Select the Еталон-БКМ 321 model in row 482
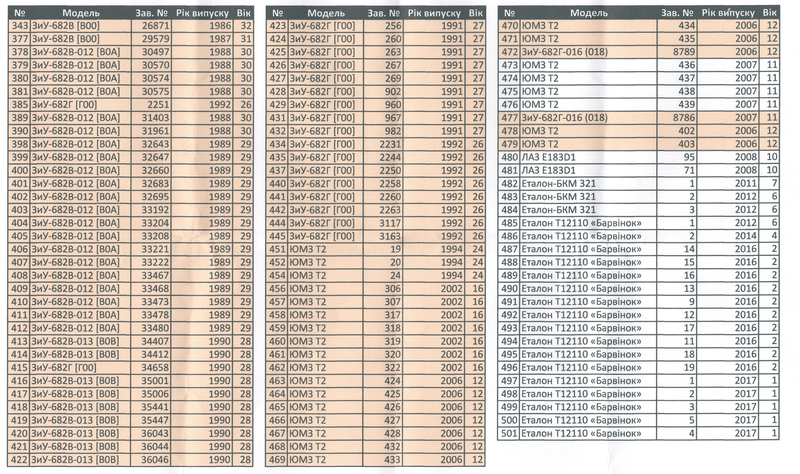800x474 pixels. pos(588,184)
